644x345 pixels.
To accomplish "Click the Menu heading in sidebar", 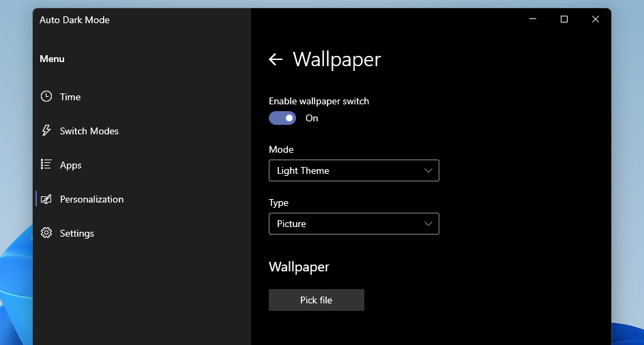I will (x=52, y=59).
